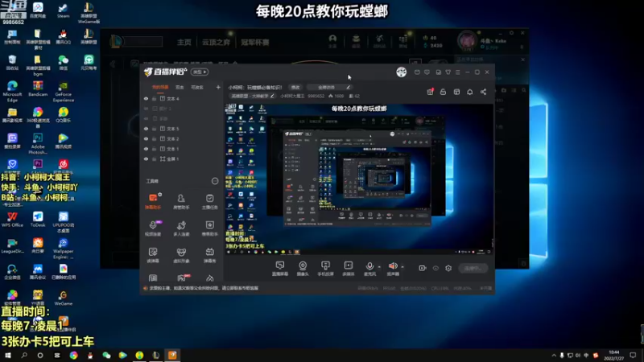The width and height of the screenshot is (644, 362).
Task: Open the 弹幕助手 danmaku assistant tool
Action: (x=153, y=201)
